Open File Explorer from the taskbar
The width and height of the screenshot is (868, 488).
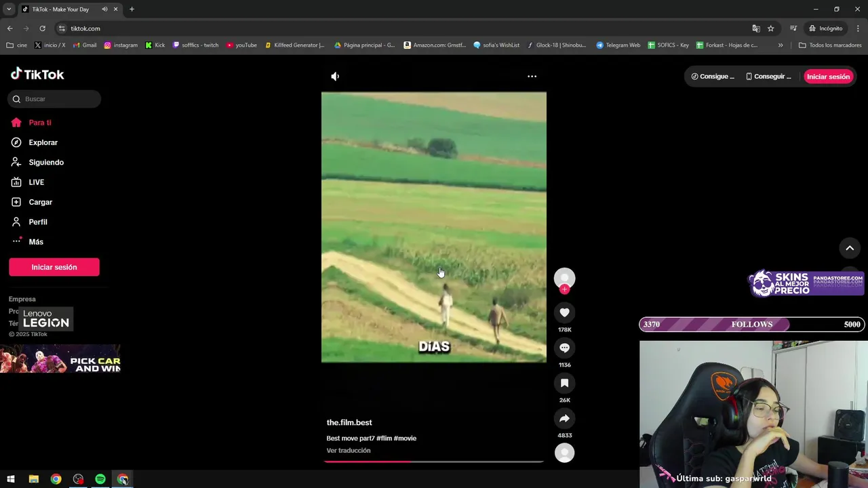[x=33, y=479]
